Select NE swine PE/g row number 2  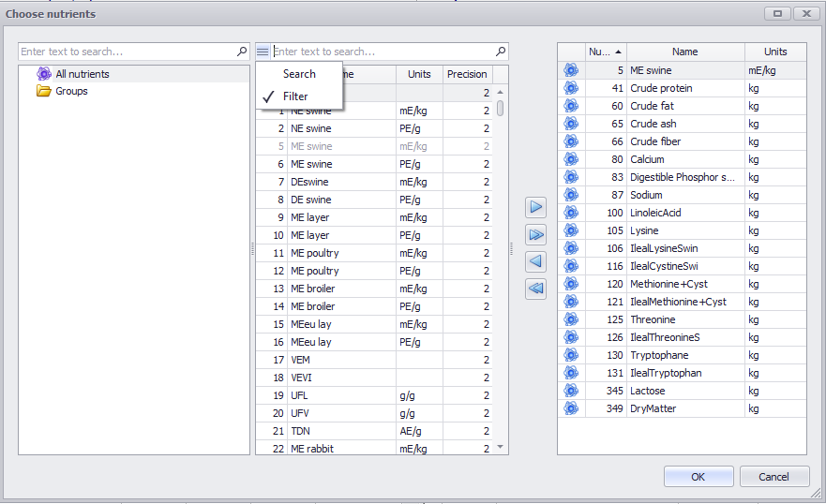(374, 128)
